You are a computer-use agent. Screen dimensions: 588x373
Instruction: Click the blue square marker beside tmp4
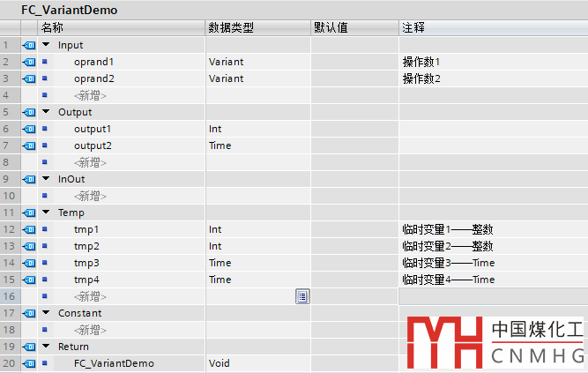[x=45, y=280]
